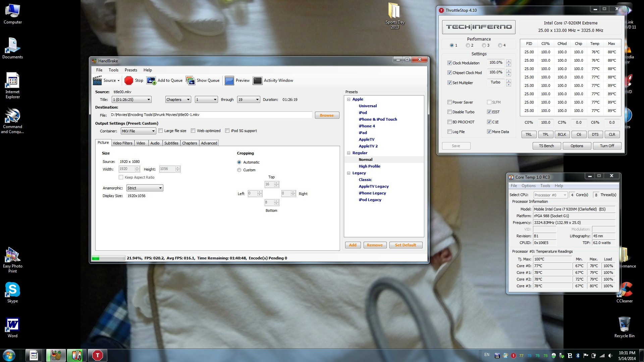Click the Remove preset button
Screen dimensions: 644x362
(375, 245)
